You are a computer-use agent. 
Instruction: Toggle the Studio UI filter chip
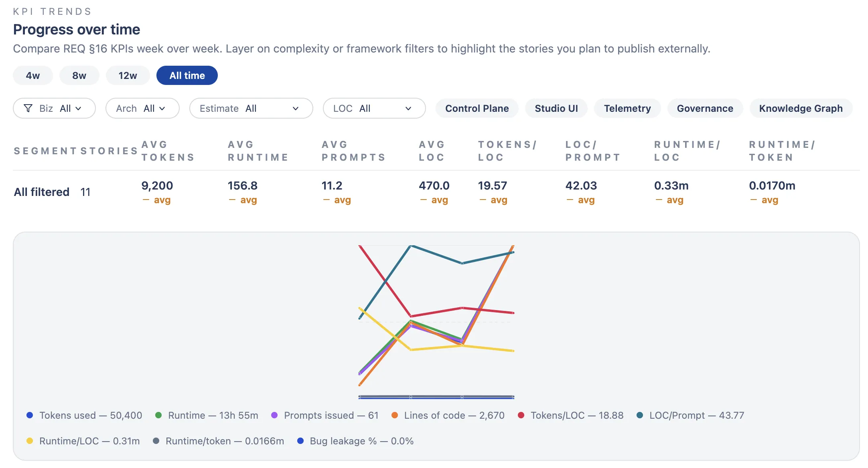tap(556, 108)
